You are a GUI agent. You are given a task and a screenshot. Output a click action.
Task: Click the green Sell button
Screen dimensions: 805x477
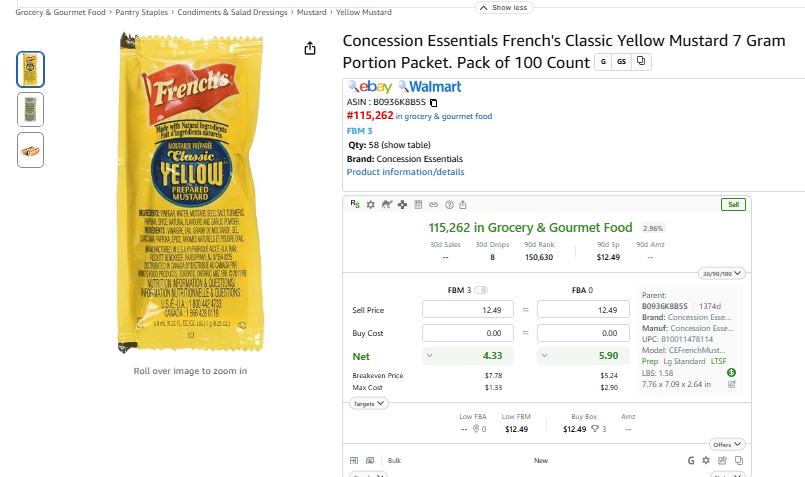click(733, 204)
